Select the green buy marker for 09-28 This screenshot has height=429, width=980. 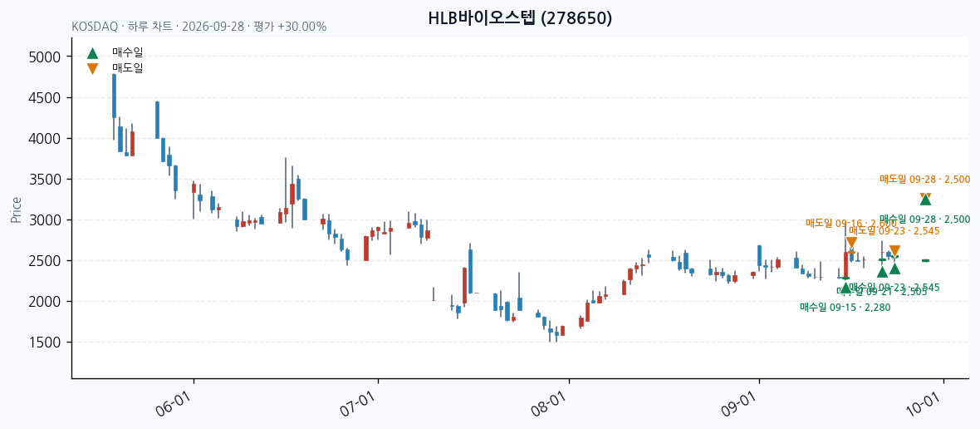(x=926, y=200)
